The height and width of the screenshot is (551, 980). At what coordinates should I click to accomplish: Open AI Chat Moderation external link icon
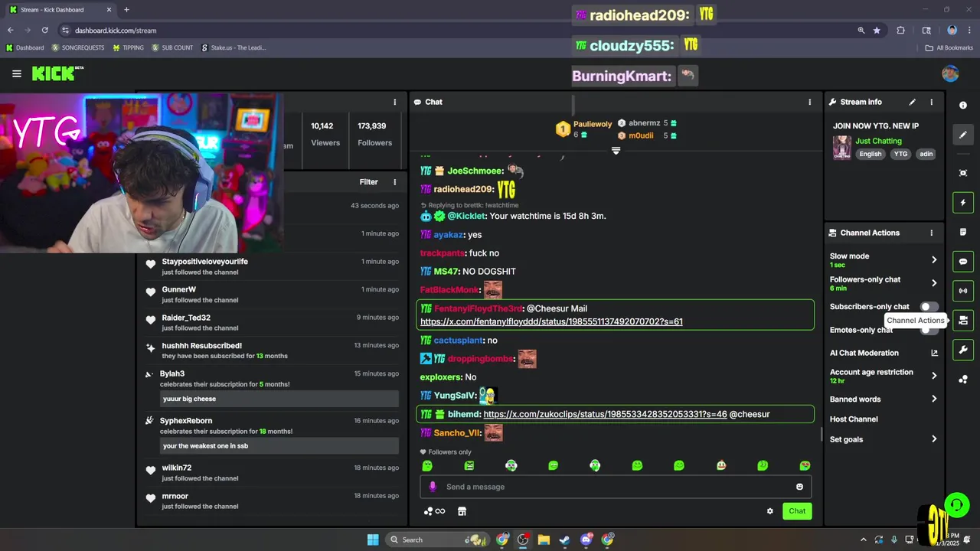[x=934, y=353]
